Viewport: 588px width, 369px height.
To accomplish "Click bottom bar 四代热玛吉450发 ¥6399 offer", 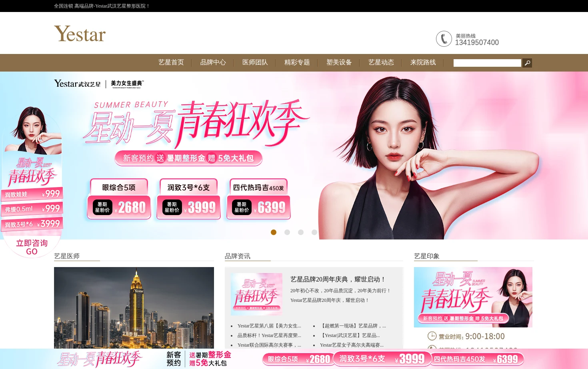I will pos(477,359).
